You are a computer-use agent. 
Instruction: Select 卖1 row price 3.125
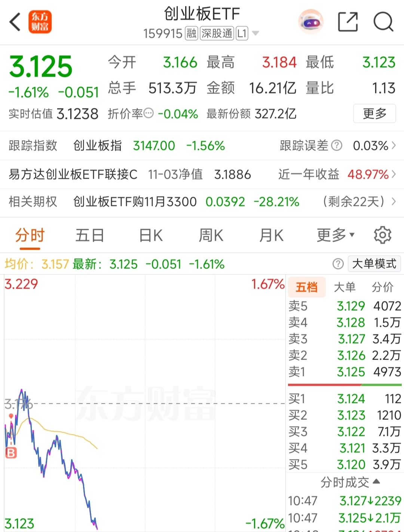tap(345, 372)
